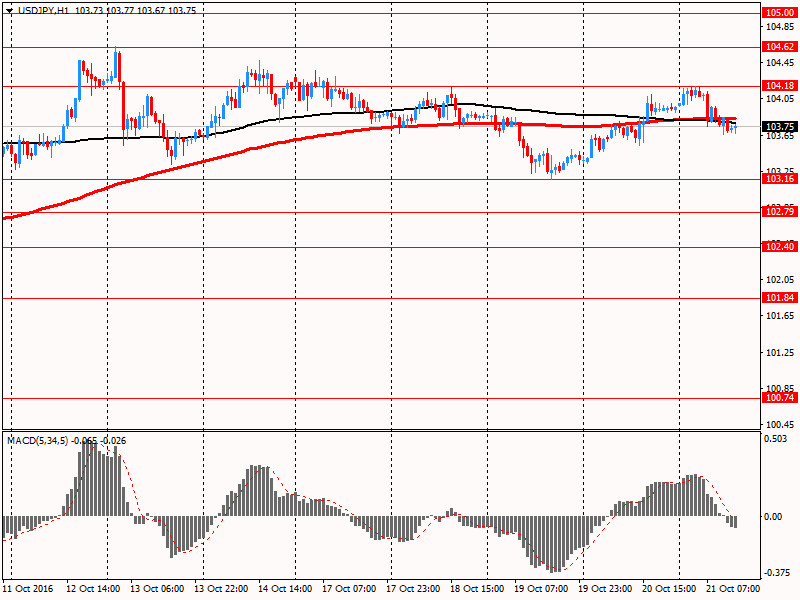Click the 11 Oct 2016 date label
The height and width of the screenshot is (600, 800).
click(x=31, y=590)
